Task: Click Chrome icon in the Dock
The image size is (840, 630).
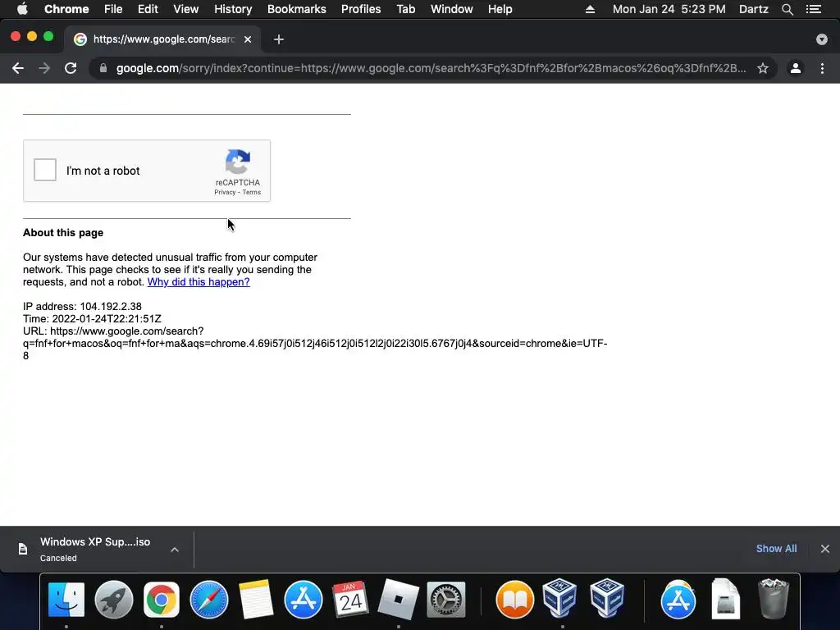Action: (x=162, y=600)
